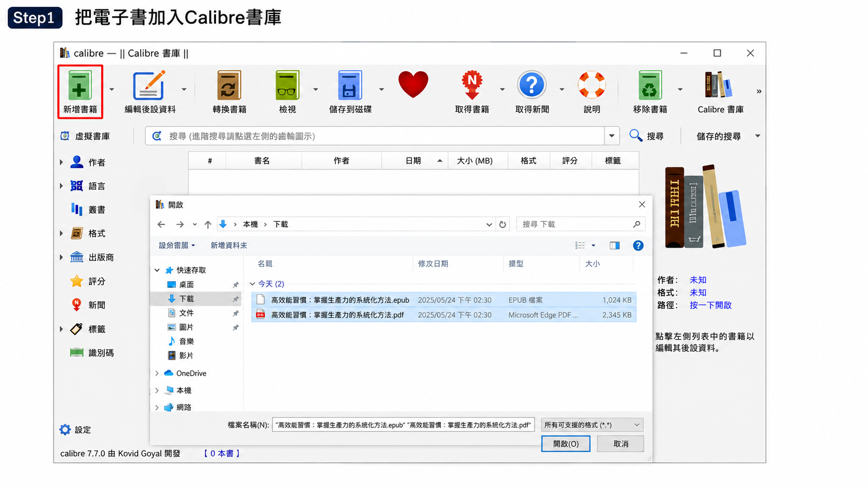Open the 所有可支援的格式 file type dropdown

coord(592,425)
